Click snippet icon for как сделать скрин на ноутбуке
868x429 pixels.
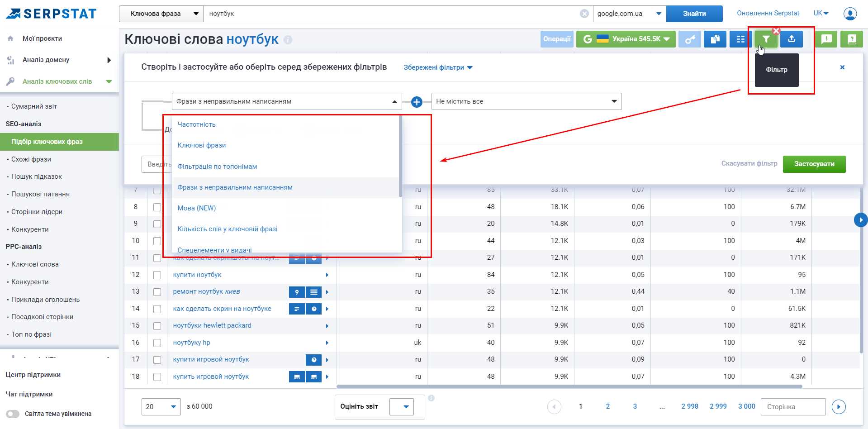coord(297,309)
